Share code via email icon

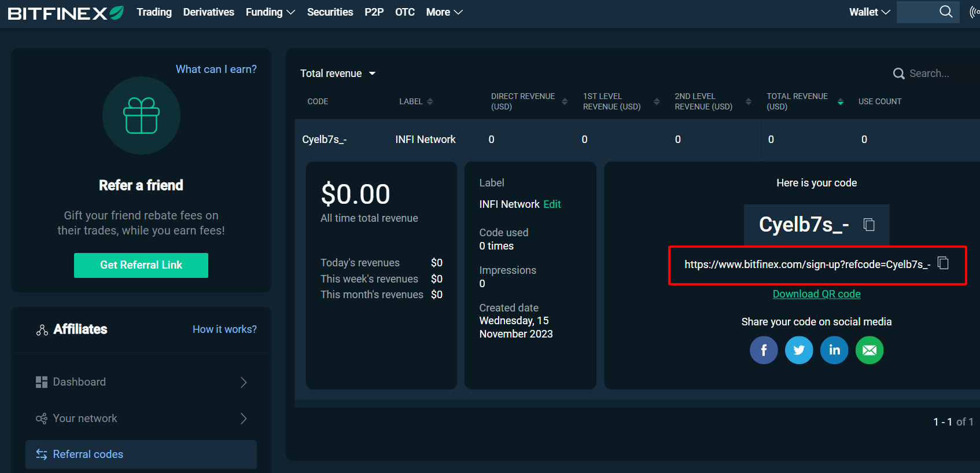click(869, 350)
